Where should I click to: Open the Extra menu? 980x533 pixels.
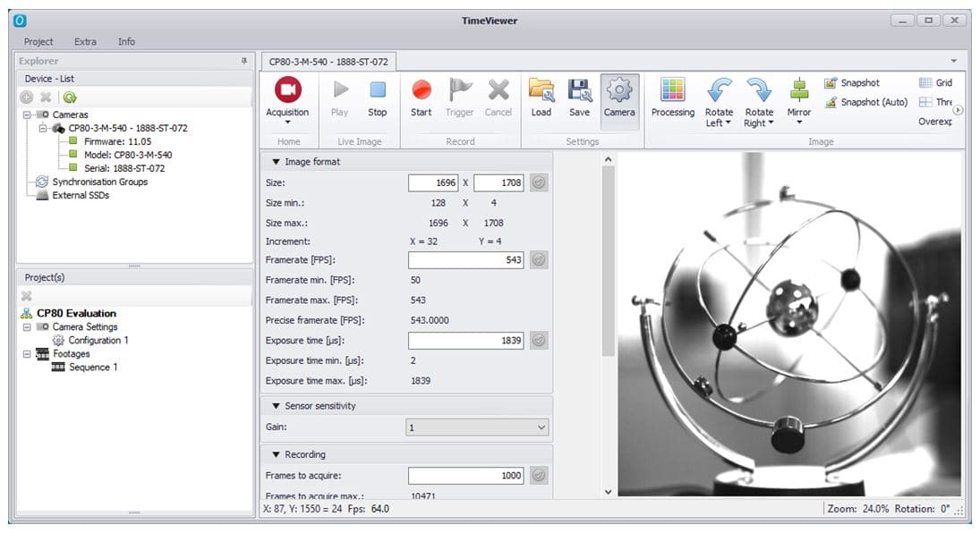(86, 42)
